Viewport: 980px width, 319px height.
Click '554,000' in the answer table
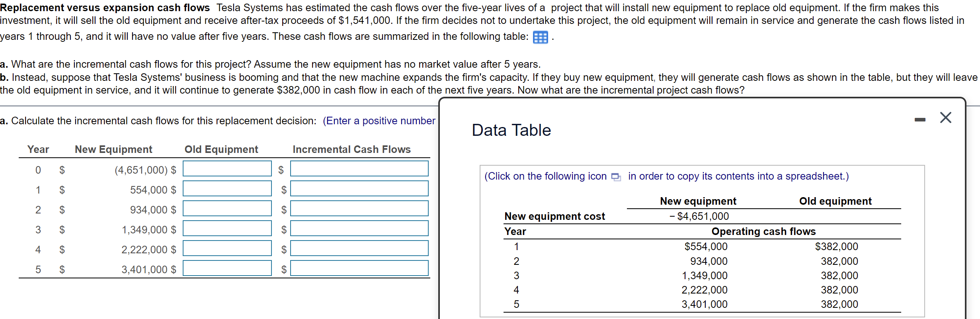(149, 190)
